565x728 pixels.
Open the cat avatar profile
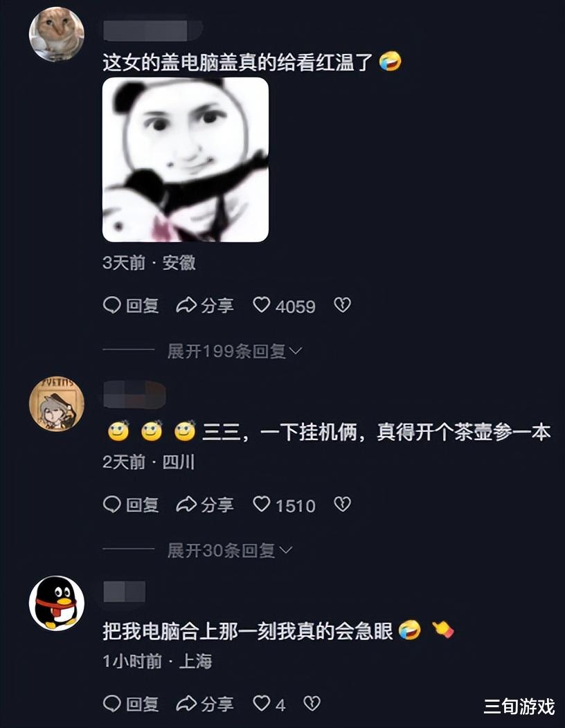pos(57,35)
